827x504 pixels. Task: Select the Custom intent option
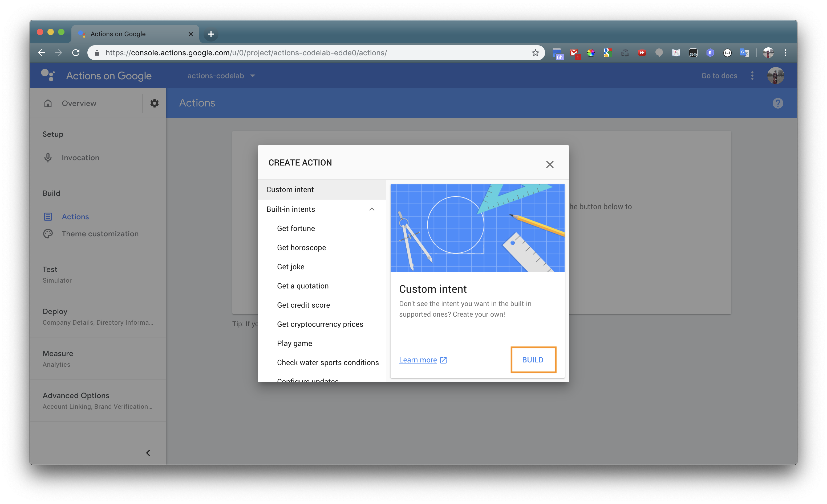(290, 189)
